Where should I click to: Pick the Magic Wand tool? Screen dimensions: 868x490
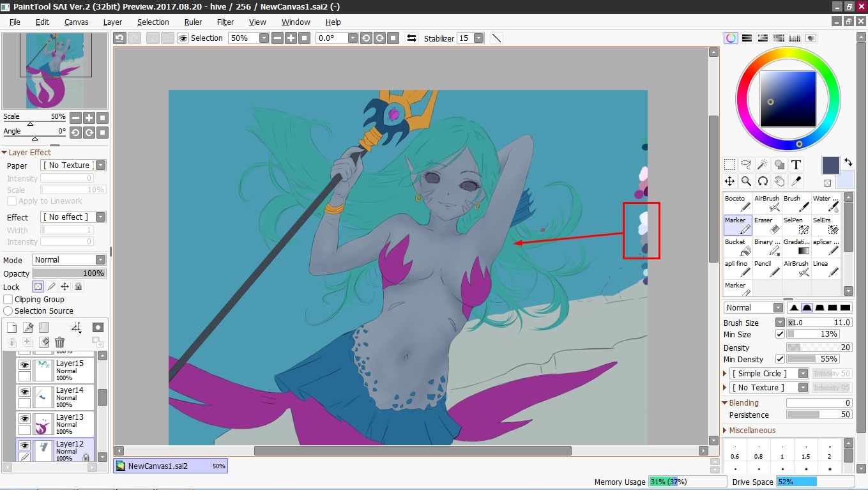pos(763,165)
